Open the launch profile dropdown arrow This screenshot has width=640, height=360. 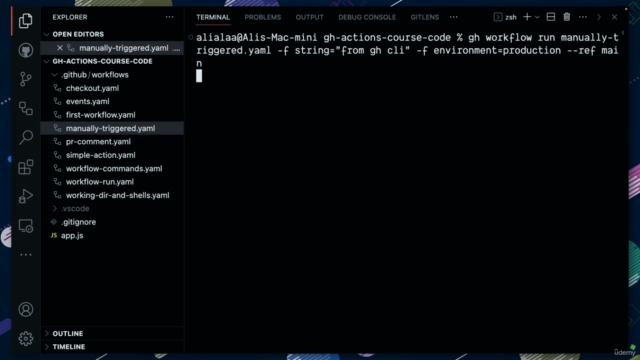click(537, 17)
